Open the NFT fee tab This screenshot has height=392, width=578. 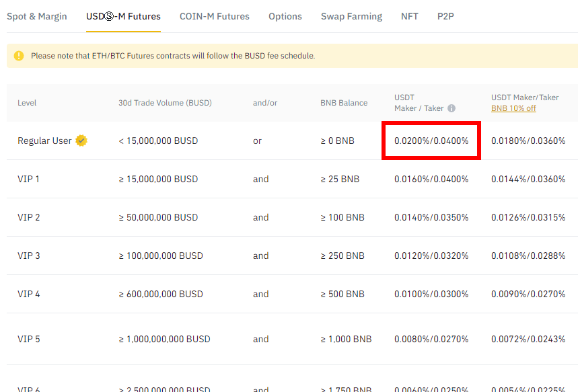click(410, 17)
